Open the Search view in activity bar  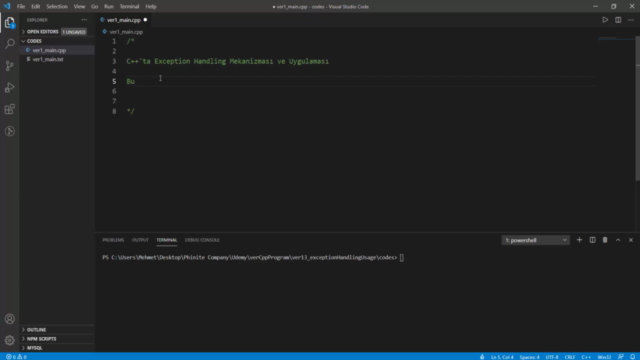(x=10, y=44)
